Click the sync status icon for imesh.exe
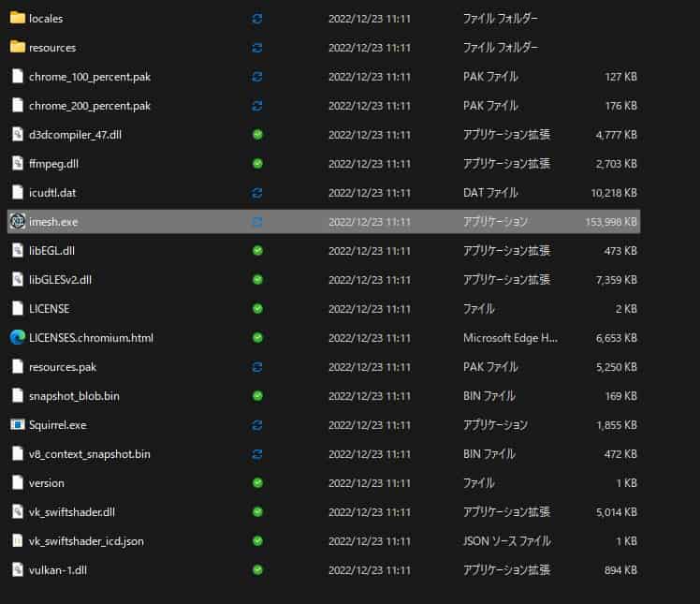Viewport: 700px width, 604px height. (257, 222)
